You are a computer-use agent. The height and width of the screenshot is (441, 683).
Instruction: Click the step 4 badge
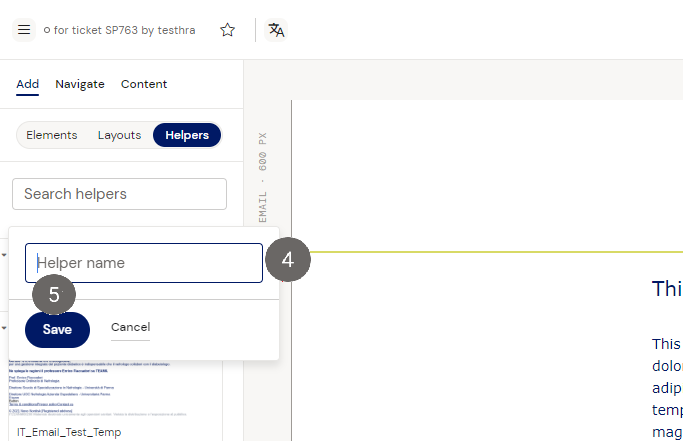[288, 260]
